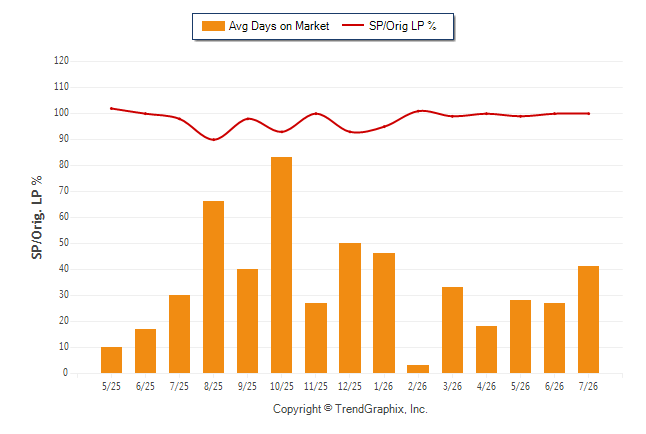Click the SP/Orig. LP % y-axis title

pyautogui.click(x=37, y=217)
